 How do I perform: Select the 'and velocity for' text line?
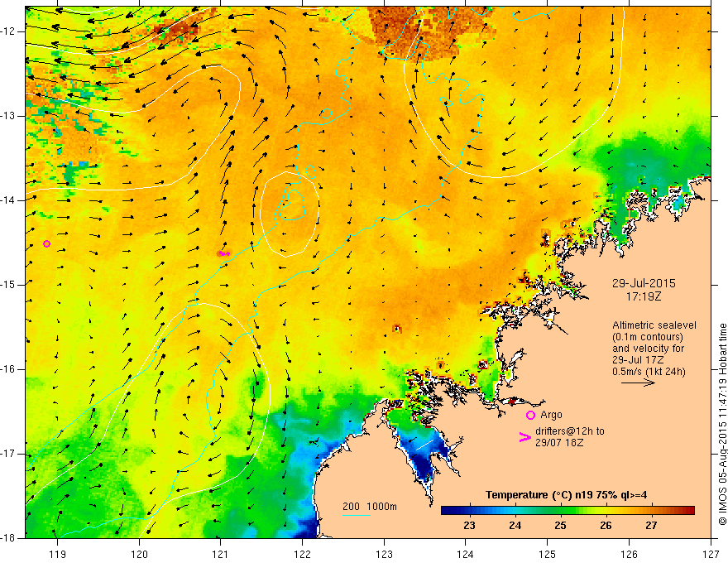click(x=648, y=349)
